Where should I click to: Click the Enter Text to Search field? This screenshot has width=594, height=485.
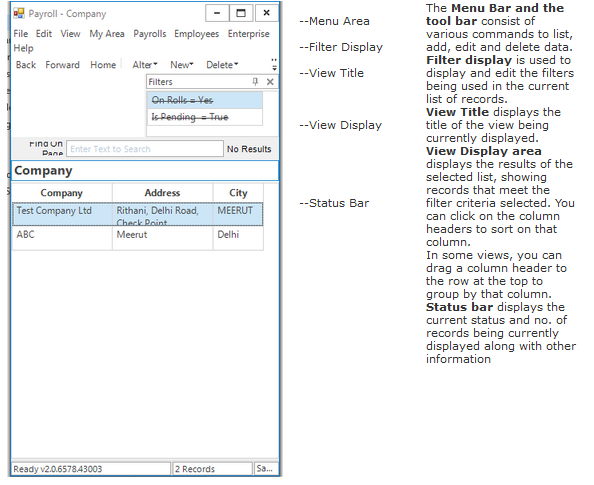click(145, 149)
